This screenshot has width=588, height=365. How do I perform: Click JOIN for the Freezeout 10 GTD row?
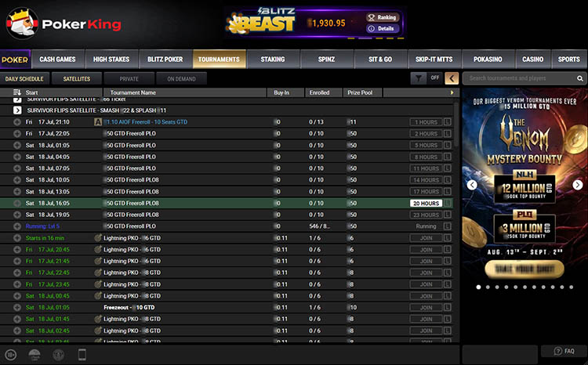coord(426,307)
